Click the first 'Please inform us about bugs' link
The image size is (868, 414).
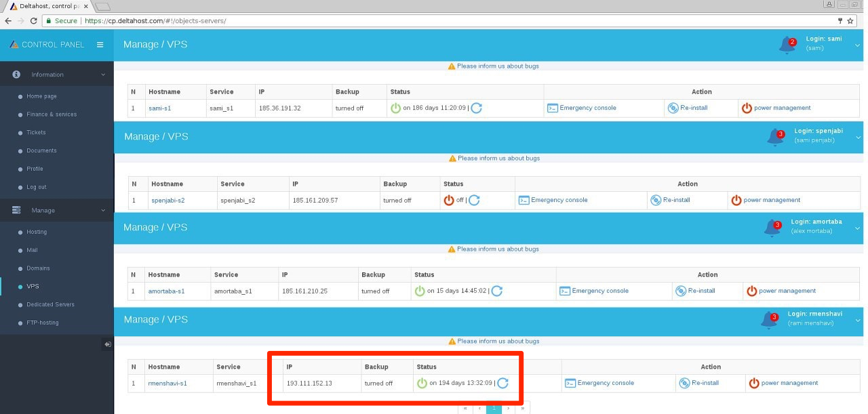[x=498, y=66]
